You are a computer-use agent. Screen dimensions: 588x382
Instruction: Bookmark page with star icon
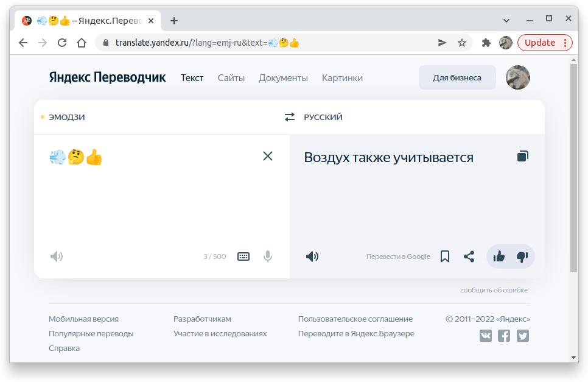pos(461,43)
